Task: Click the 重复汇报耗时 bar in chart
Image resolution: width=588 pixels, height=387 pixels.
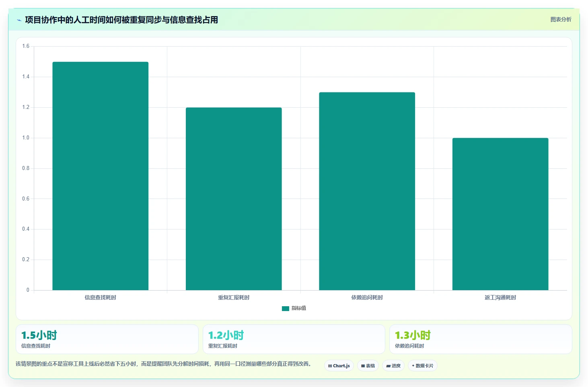Action: click(234, 199)
